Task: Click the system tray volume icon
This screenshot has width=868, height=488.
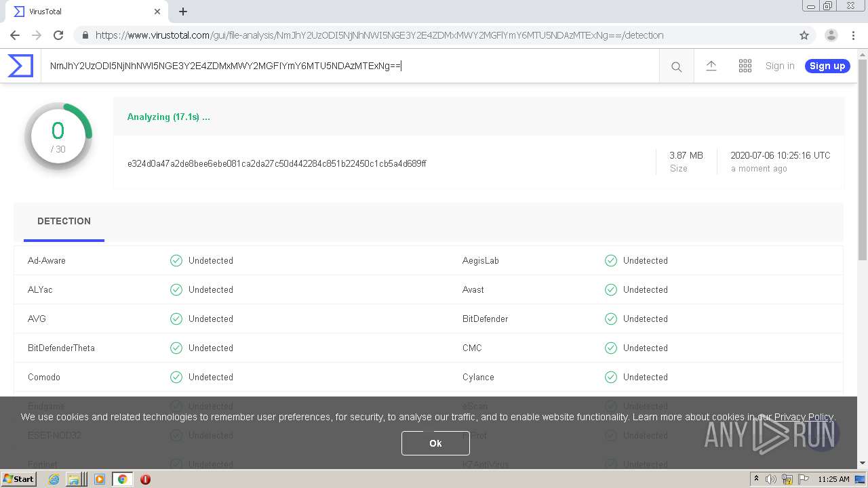Action: tap(771, 479)
